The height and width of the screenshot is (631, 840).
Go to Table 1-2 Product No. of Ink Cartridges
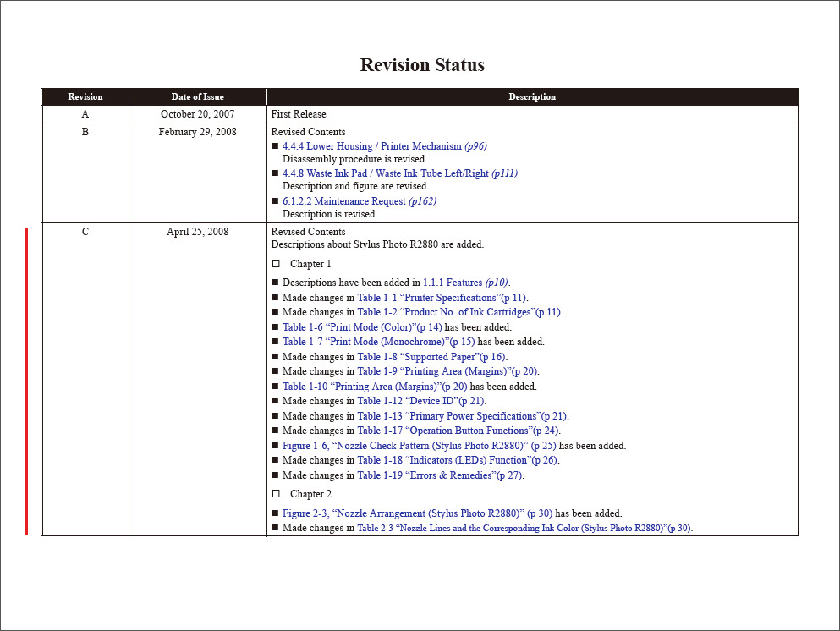(x=458, y=312)
